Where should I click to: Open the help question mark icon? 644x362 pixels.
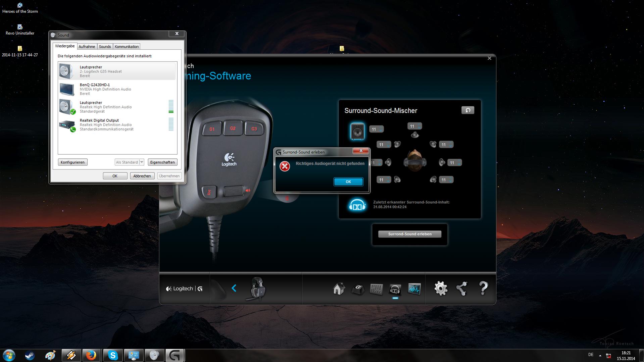click(483, 289)
